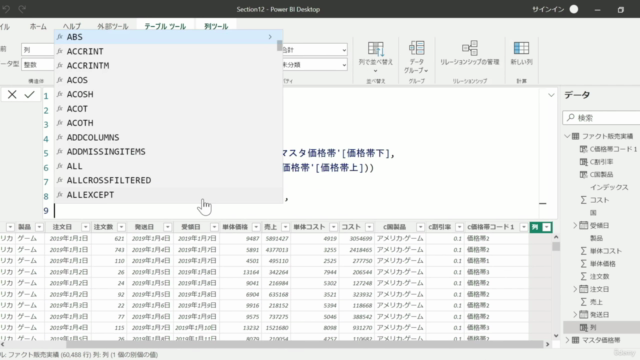Open the ホーム ribbon tab
Screen dimensions: 640x360
click(x=38, y=27)
